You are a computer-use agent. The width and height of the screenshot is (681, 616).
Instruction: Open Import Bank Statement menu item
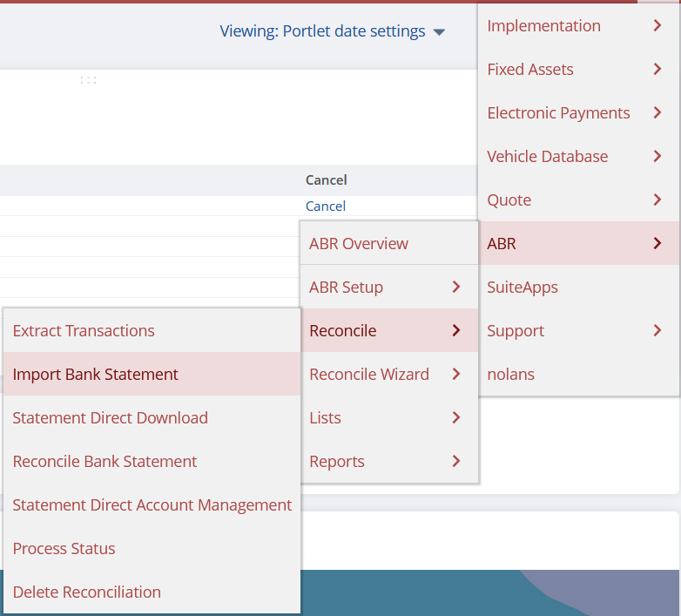[96, 375]
